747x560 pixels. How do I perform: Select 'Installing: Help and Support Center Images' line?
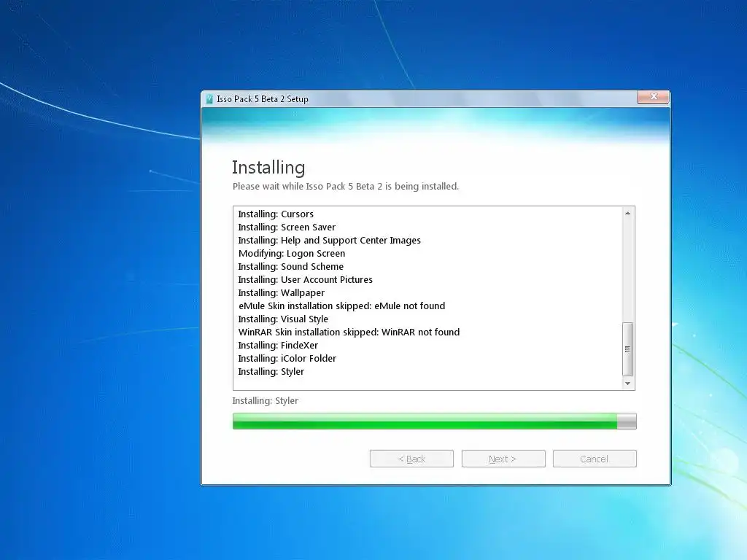[329, 240]
